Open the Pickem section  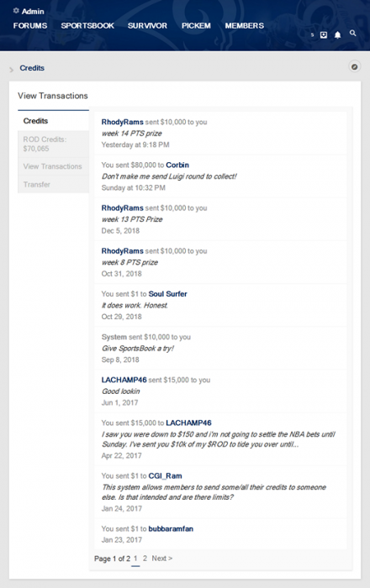point(196,25)
